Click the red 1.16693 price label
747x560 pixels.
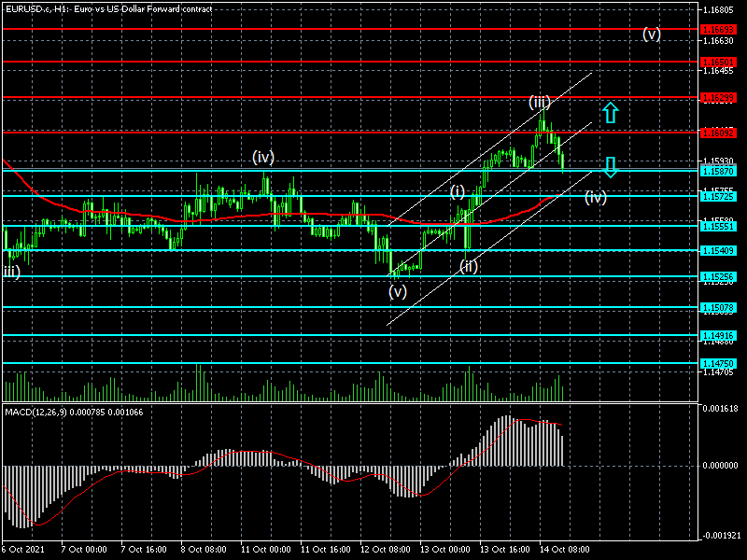pyautogui.click(x=718, y=30)
